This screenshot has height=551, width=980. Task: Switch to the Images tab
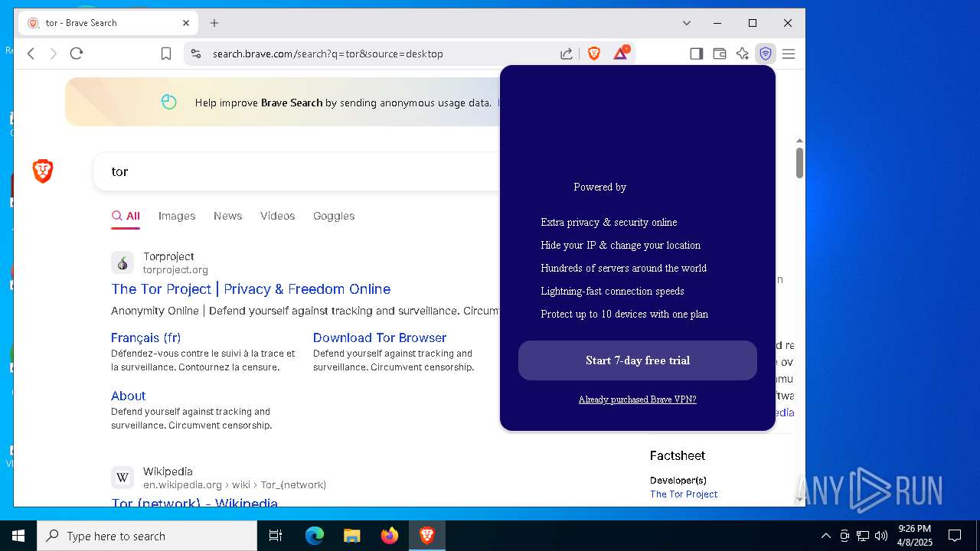click(177, 216)
